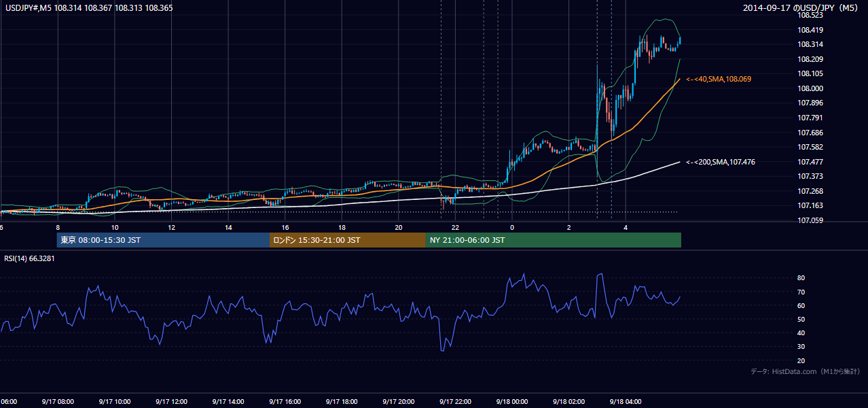Click price axis value 107.477
This screenshot has width=868, height=408.
(x=810, y=162)
